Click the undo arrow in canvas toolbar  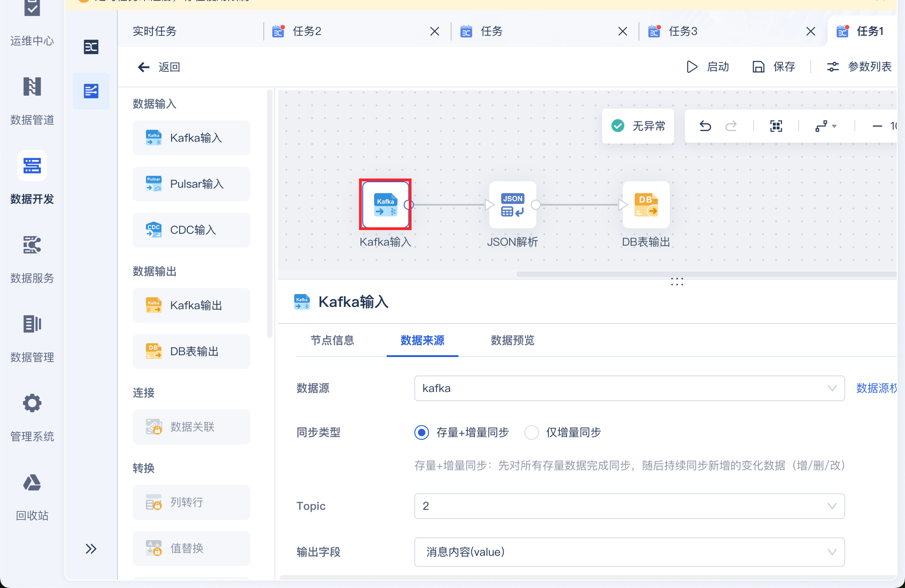[705, 126]
